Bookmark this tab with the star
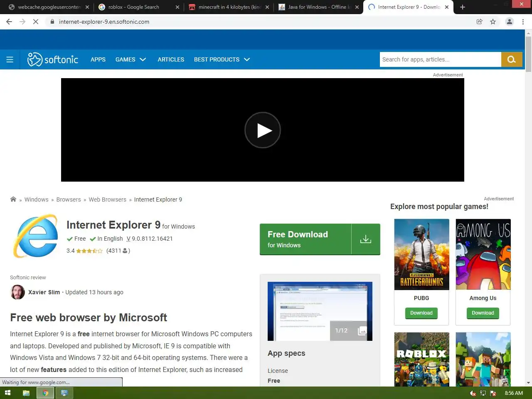 pyautogui.click(x=493, y=22)
